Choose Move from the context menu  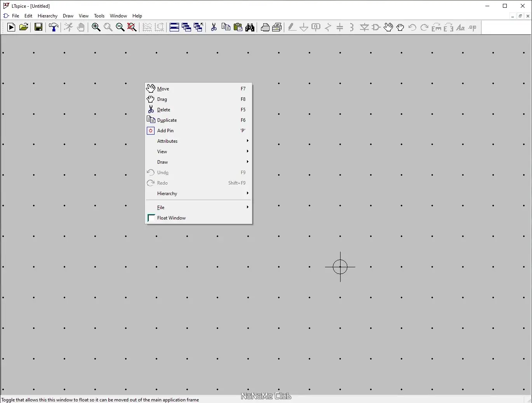(x=198, y=89)
